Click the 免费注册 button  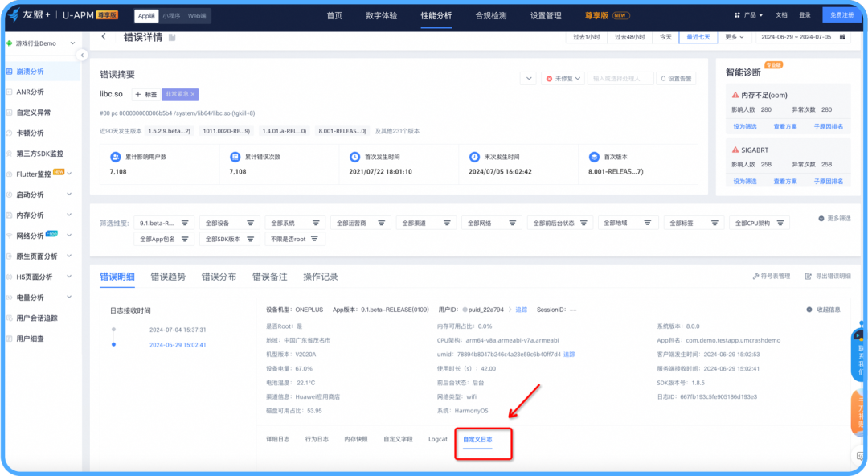click(x=841, y=15)
